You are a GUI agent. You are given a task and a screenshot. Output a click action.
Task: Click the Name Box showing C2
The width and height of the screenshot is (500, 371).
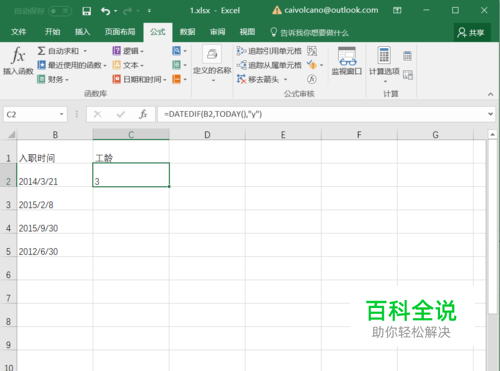30,114
